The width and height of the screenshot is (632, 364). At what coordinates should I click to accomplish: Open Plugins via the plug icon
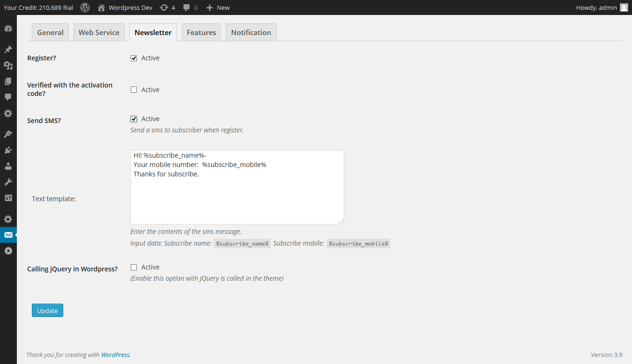point(8,150)
